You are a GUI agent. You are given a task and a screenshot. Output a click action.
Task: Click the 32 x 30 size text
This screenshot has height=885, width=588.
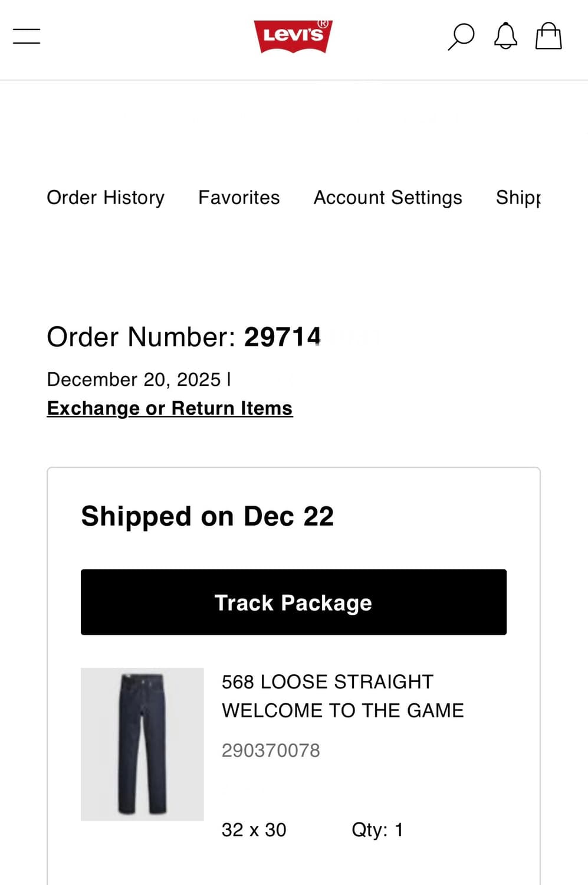(254, 830)
